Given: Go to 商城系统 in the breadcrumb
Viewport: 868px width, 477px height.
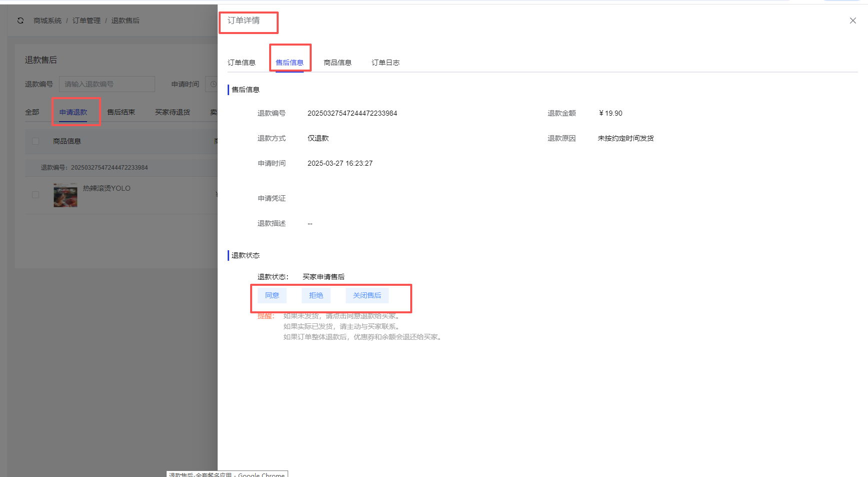Looking at the screenshot, I should coord(48,21).
